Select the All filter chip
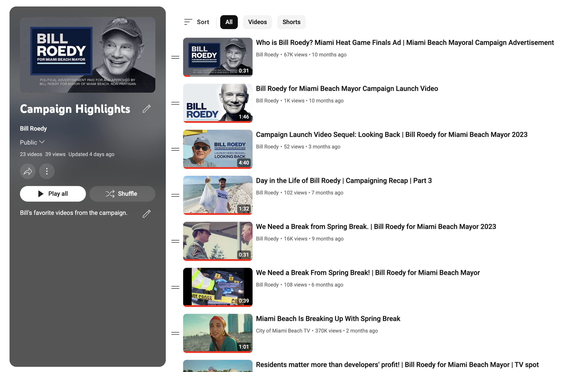Screen dimensions: 588x372 (x=229, y=22)
